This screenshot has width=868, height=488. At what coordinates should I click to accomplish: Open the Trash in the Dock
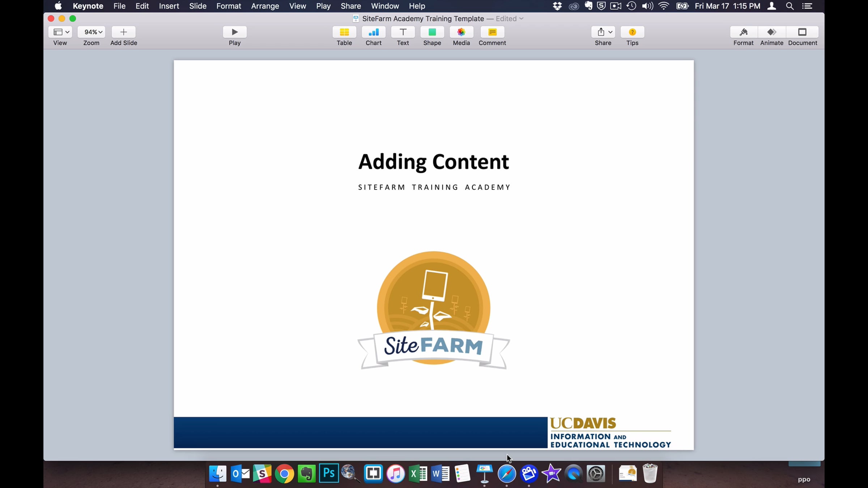tap(650, 474)
